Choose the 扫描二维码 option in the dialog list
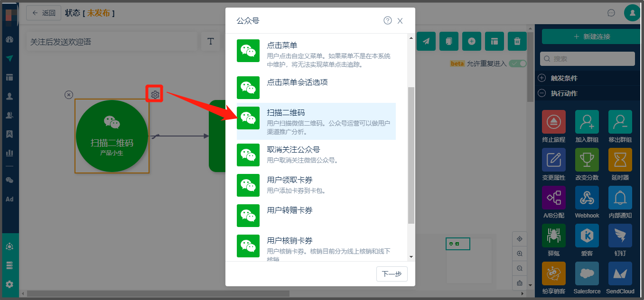The image size is (644, 300). click(x=316, y=121)
